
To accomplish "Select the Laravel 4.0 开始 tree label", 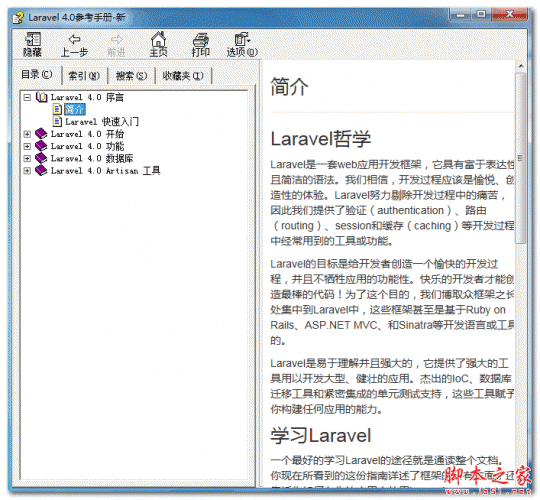I will coord(87,134).
